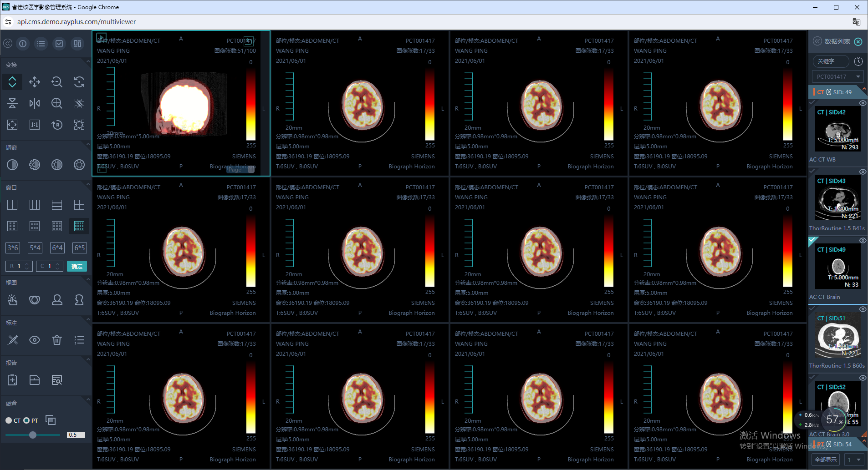The width and height of the screenshot is (868, 470).
Task: Open the info (i) panel icon
Action: click(x=23, y=44)
